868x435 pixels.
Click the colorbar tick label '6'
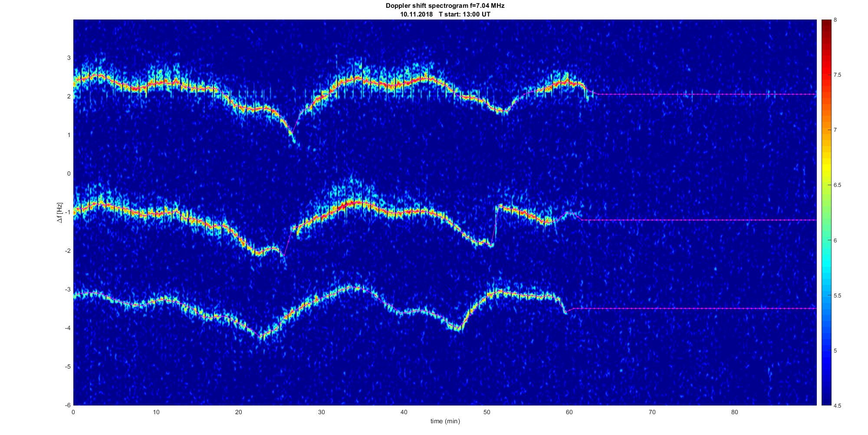[835, 240]
